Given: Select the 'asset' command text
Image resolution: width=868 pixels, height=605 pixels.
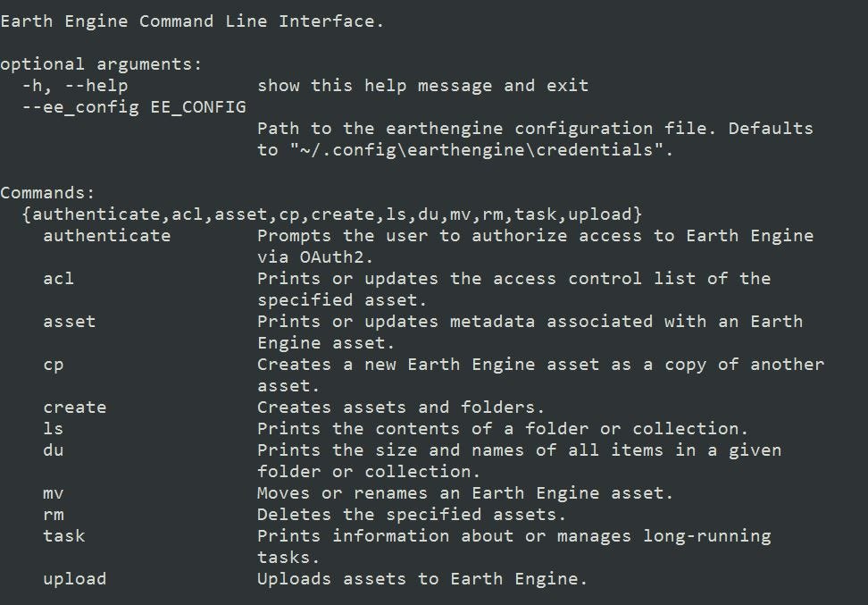Looking at the screenshot, I should coord(69,322).
